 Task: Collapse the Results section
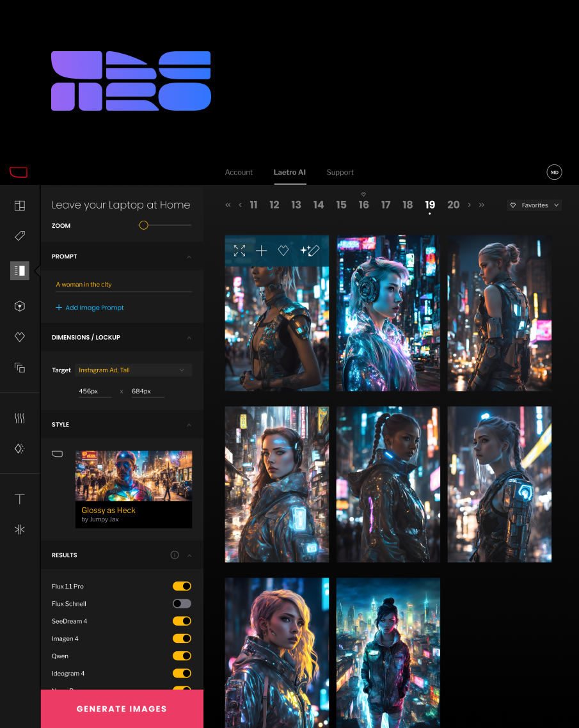coord(189,555)
